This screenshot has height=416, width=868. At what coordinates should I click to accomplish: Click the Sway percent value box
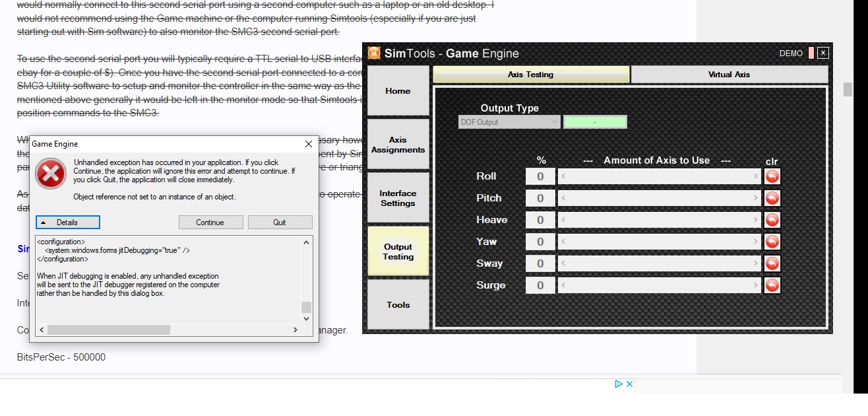click(540, 263)
